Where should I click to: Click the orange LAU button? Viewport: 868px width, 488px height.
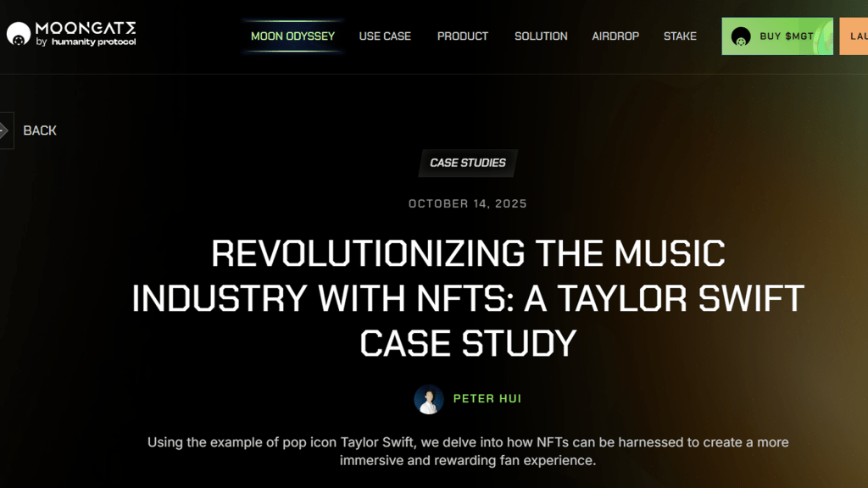click(x=854, y=36)
